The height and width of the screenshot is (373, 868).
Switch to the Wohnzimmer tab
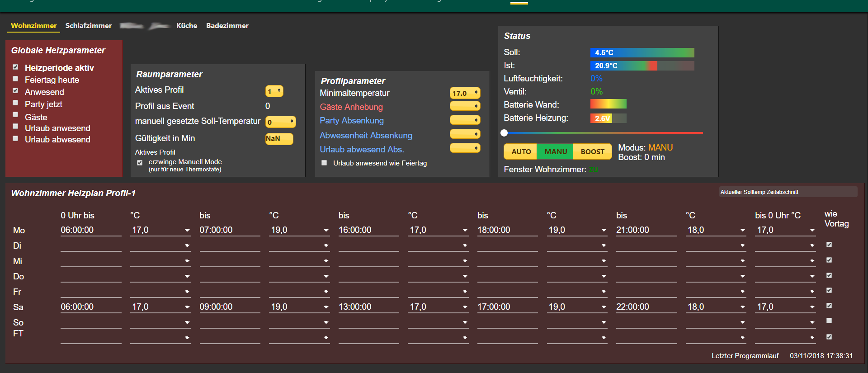coord(33,26)
